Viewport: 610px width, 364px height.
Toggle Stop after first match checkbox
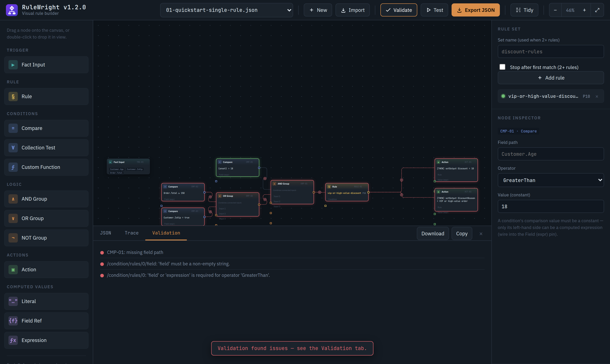click(502, 67)
